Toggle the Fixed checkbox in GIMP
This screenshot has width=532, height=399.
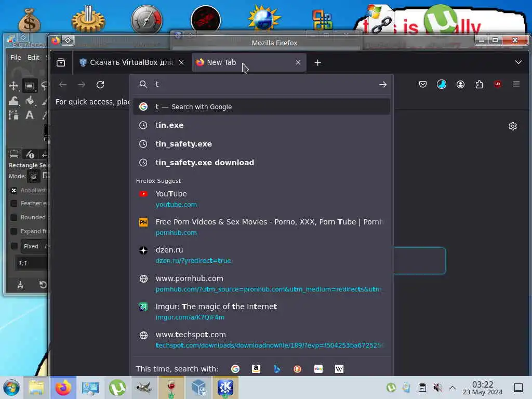14,246
